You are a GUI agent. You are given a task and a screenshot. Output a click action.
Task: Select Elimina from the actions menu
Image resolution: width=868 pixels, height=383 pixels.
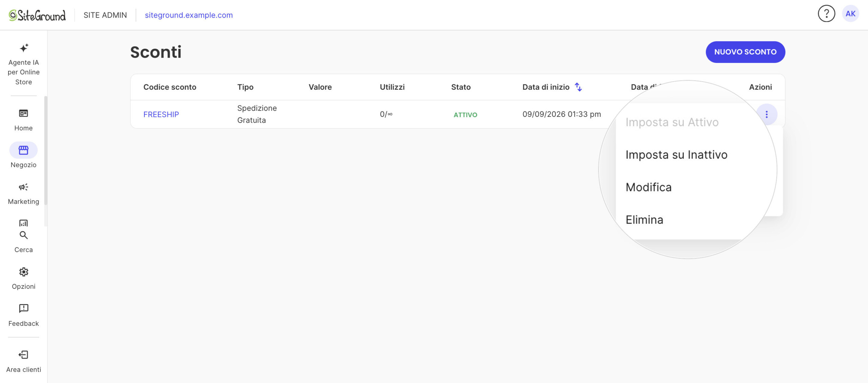pyautogui.click(x=644, y=220)
